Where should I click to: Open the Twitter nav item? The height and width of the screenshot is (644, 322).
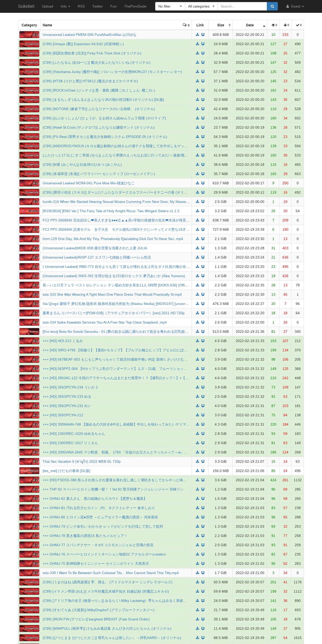tap(98, 6)
